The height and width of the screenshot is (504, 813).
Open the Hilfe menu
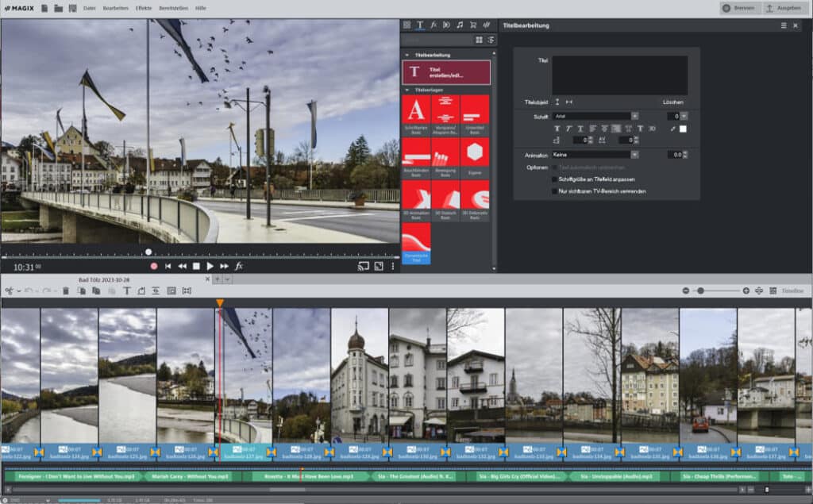point(201,8)
